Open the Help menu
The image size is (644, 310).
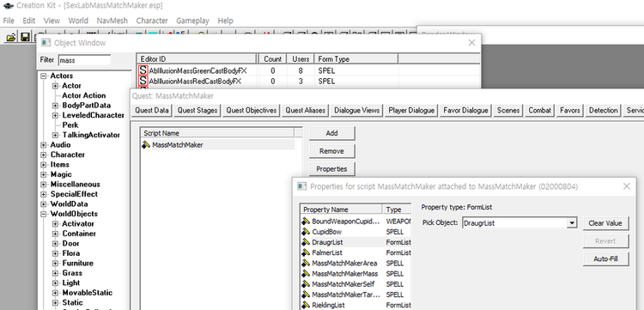tap(226, 21)
